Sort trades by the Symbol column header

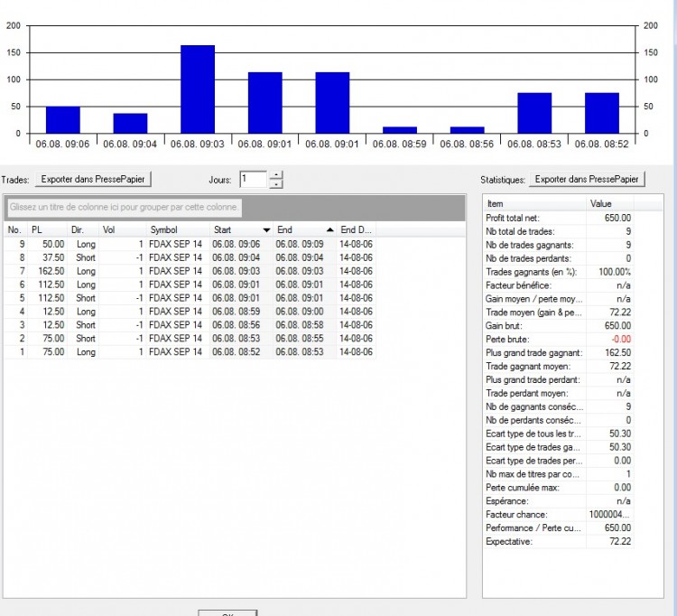click(178, 229)
